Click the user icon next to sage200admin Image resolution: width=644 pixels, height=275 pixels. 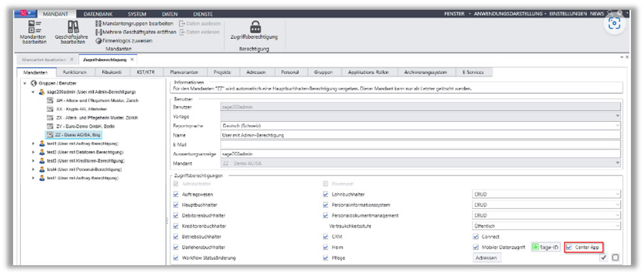(x=41, y=92)
